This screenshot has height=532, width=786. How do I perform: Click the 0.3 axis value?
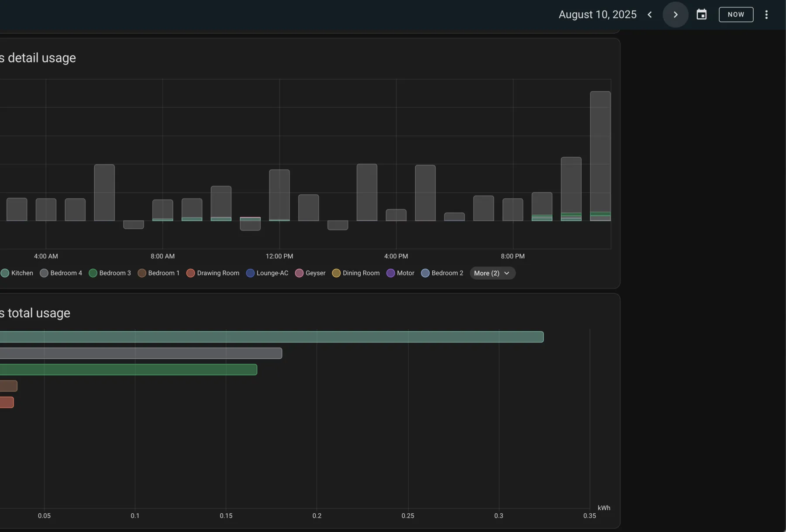coord(499,516)
